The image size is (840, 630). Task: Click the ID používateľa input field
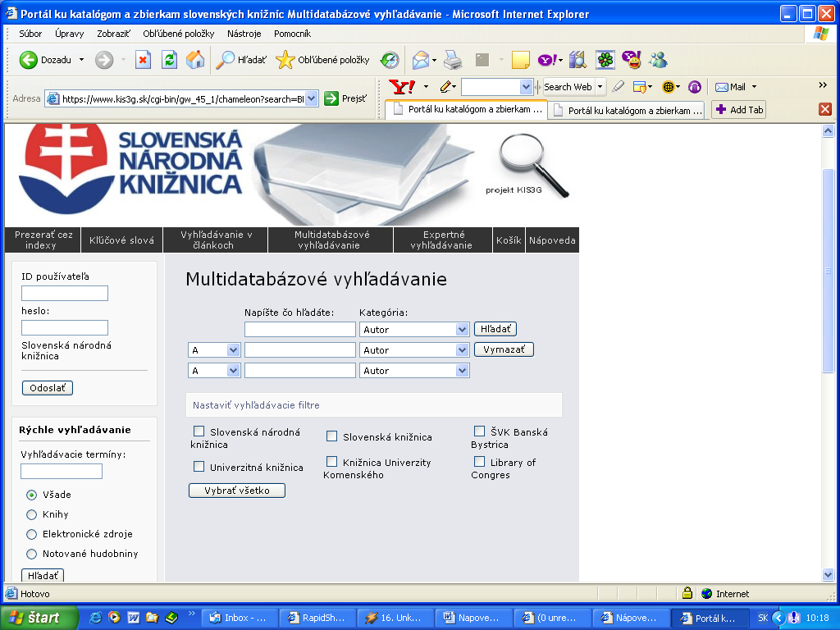click(x=65, y=294)
